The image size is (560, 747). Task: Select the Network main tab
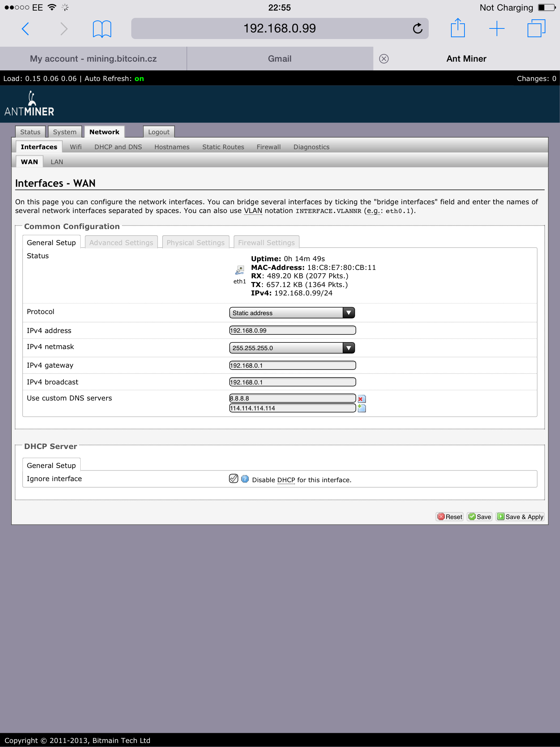104,132
